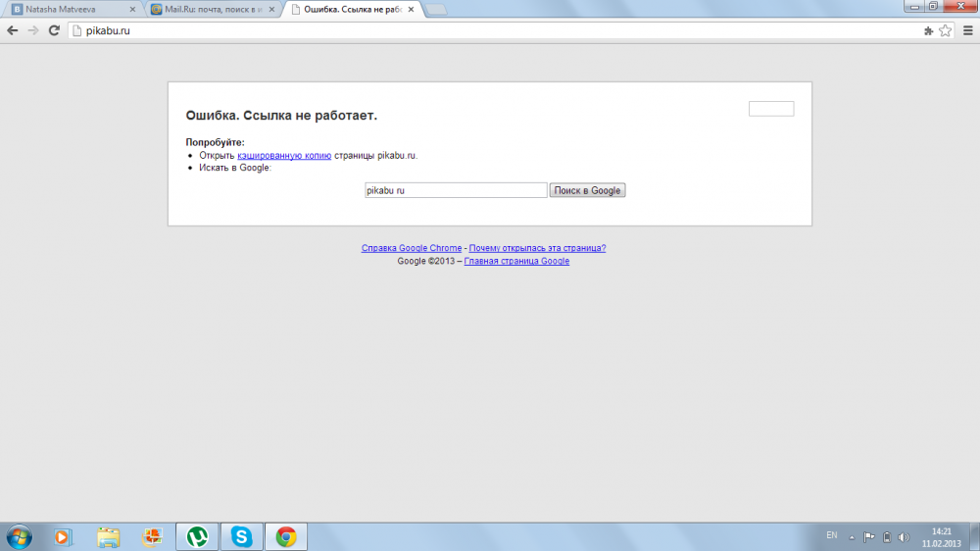This screenshot has height=551, width=980.
Task: Bookmark this page with the star icon
Action: point(946,30)
